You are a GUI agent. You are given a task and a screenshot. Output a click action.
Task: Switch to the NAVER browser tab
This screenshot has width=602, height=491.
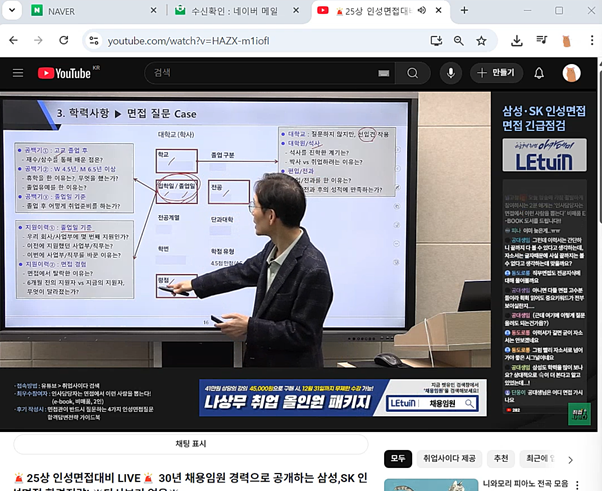pos(85,11)
